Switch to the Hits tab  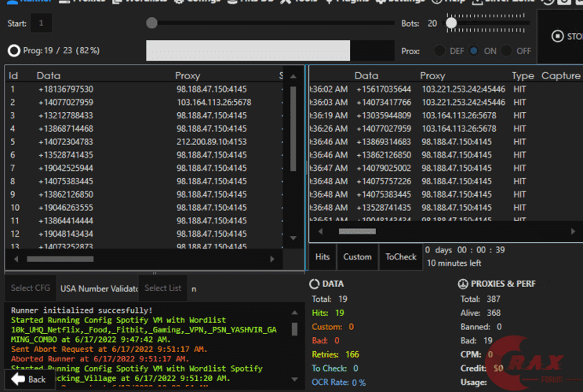(322, 256)
